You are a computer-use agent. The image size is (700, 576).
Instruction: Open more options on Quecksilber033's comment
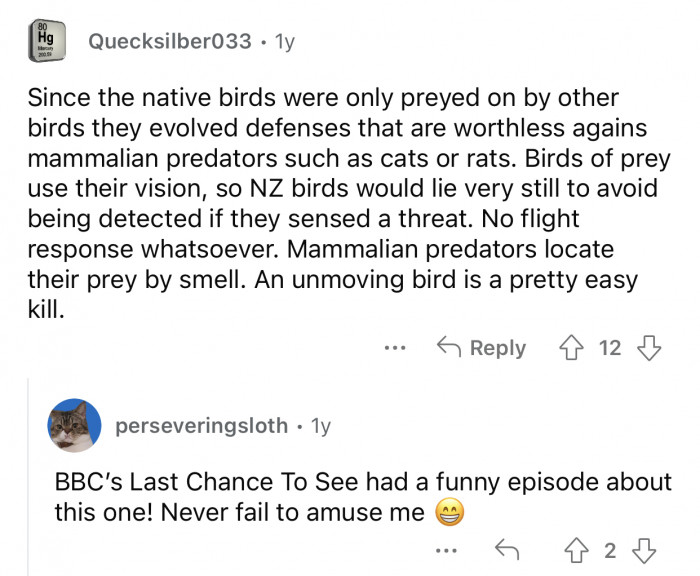pos(395,348)
